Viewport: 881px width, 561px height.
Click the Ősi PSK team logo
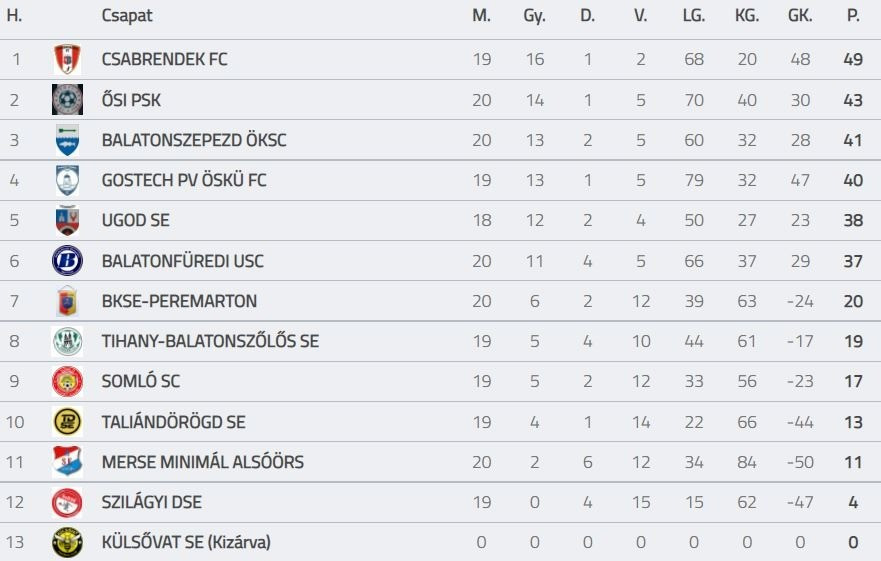click(67, 100)
